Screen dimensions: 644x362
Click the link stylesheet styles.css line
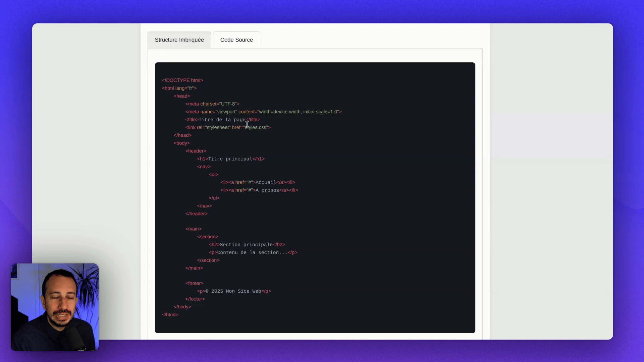point(228,127)
